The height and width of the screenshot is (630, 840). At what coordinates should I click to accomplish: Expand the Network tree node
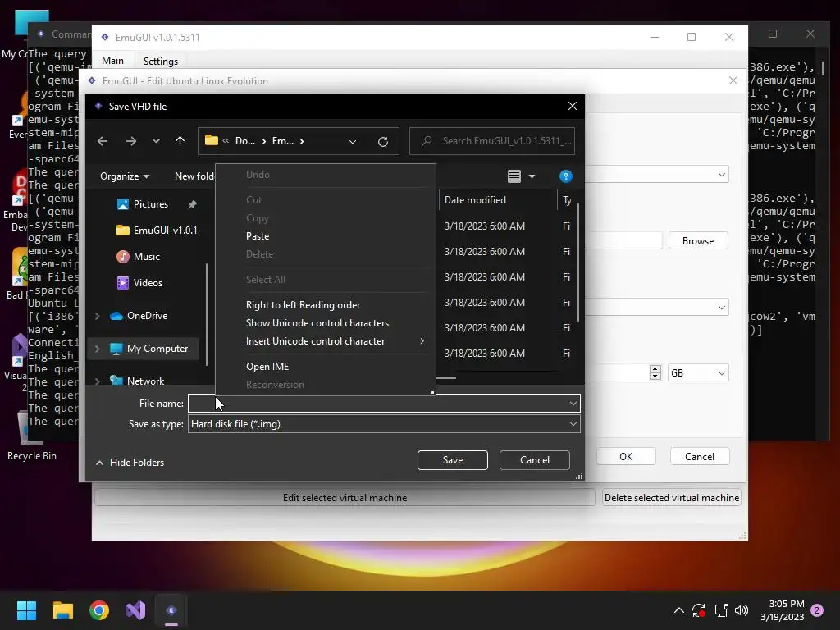98,381
